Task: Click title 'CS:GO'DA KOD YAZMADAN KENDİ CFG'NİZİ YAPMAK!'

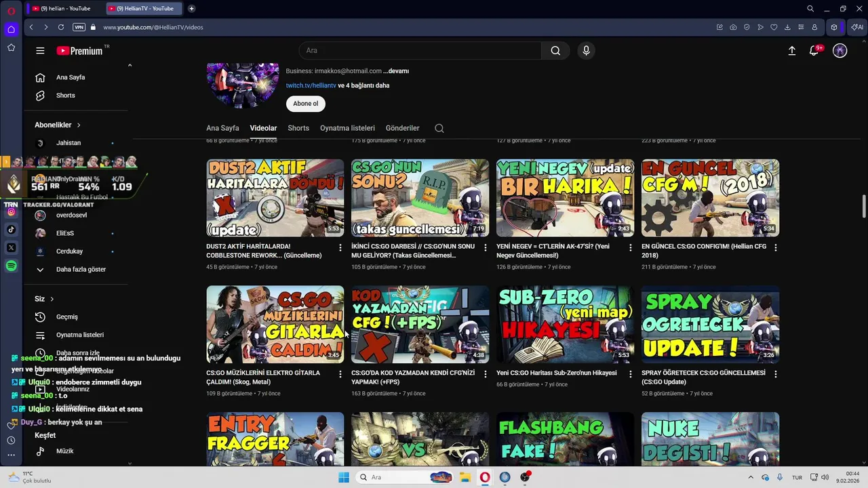Action: pos(413,378)
